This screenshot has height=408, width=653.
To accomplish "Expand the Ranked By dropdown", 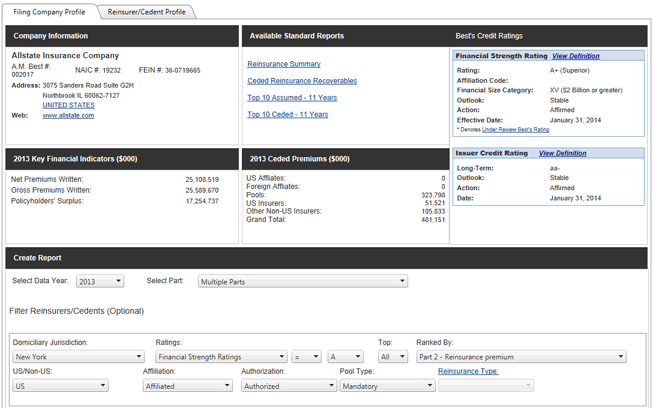I will click(x=521, y=357).
